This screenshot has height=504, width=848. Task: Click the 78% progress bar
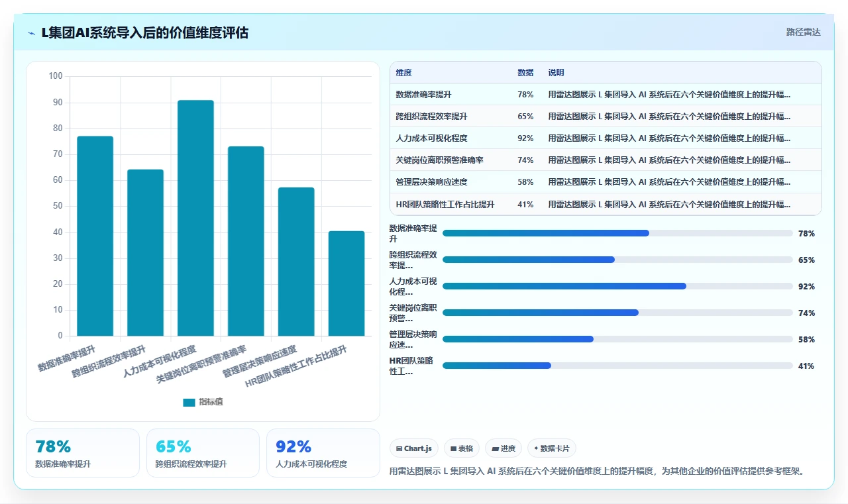pos(617,233)
